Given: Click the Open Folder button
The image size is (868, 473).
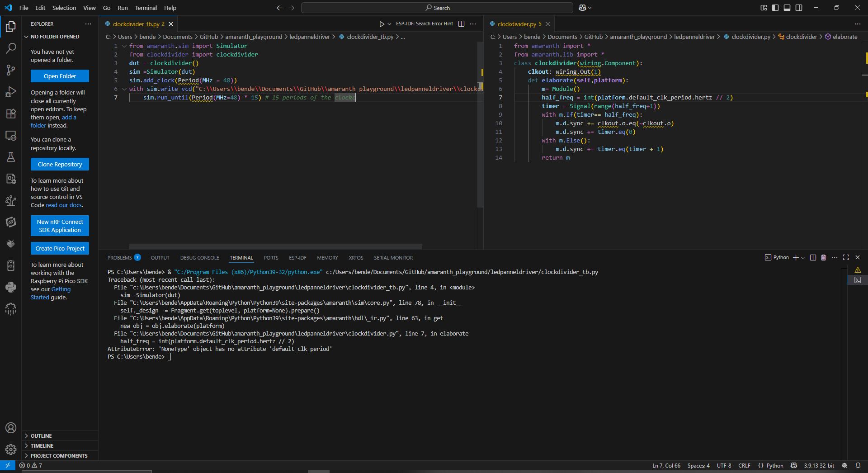Looking at the screenshot, I should [60, 76].
